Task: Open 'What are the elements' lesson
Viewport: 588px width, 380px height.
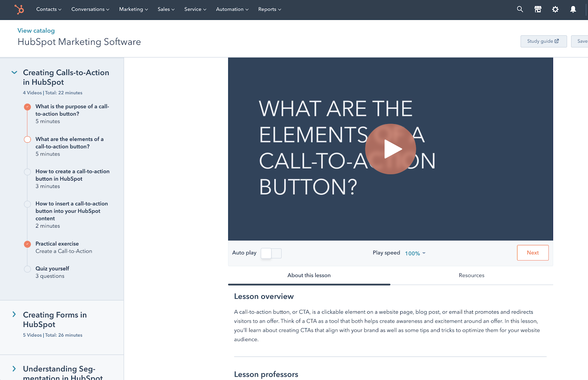Action: pos(69,146)
